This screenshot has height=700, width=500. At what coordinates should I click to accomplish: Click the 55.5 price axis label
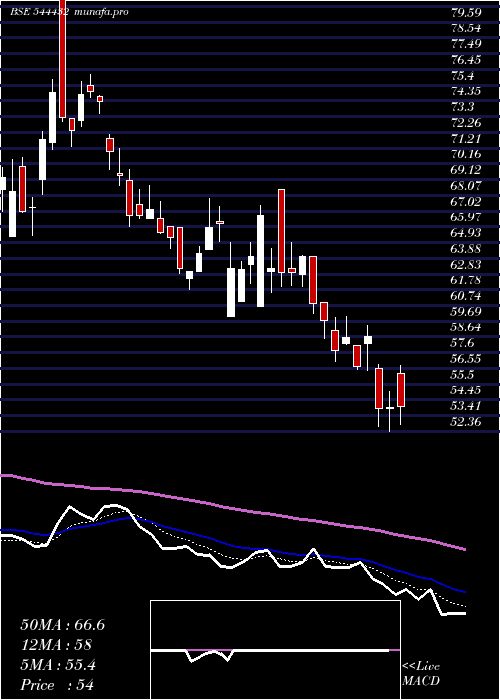463,375
